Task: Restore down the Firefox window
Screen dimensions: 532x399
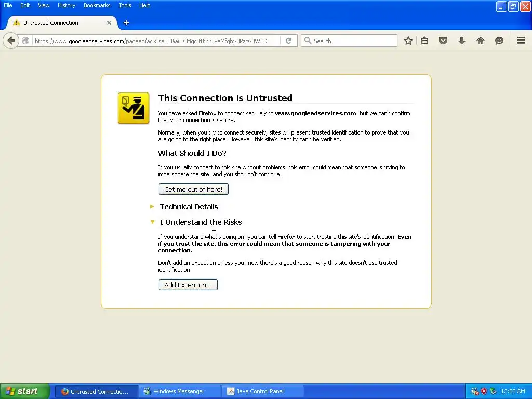Action: [x=513, y=6]
